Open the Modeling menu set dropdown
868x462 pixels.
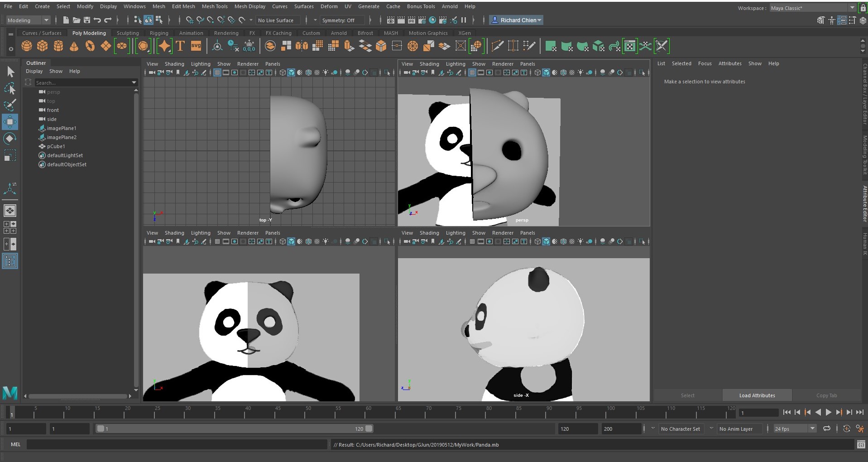click(x=28, y=20)
